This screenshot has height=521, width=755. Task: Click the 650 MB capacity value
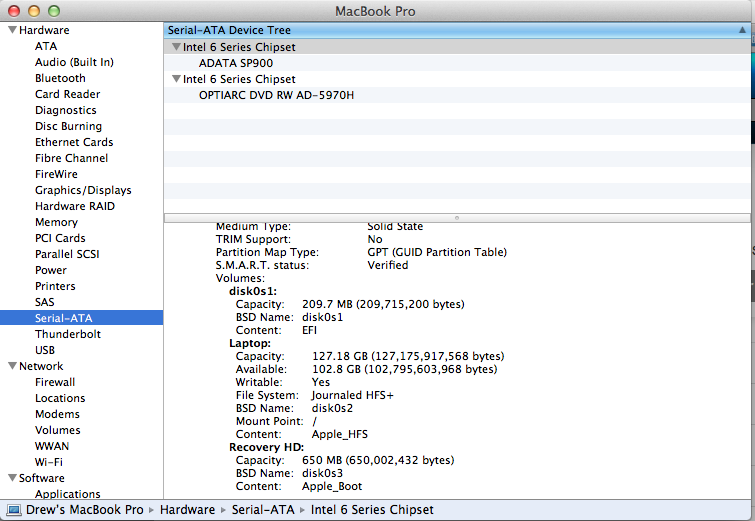378,460
